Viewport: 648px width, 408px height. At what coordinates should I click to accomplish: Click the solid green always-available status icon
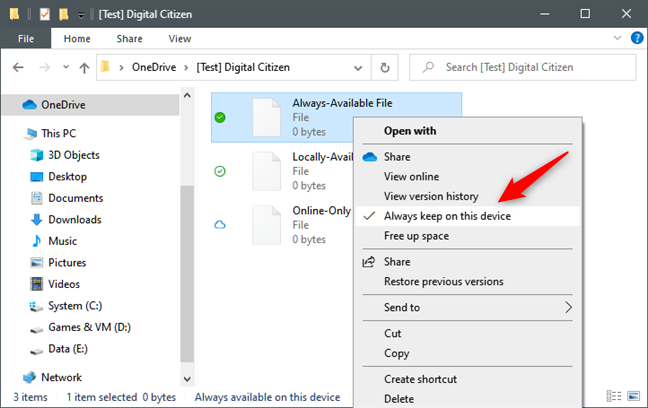point(220,117)
